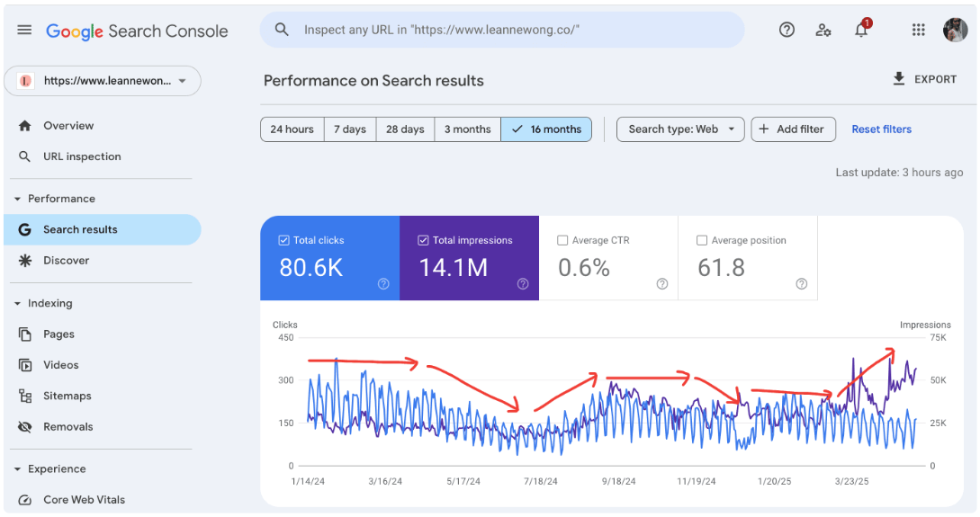Click the Core Web Vitals gauge icon
The height and width of the screenshot is (517, 980).
(25, 500)
